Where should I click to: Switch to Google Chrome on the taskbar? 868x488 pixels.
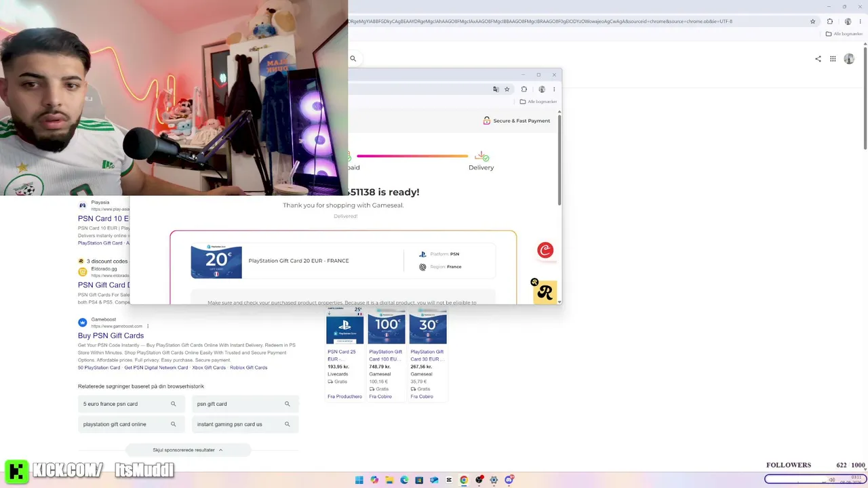(x=464, y=480)
